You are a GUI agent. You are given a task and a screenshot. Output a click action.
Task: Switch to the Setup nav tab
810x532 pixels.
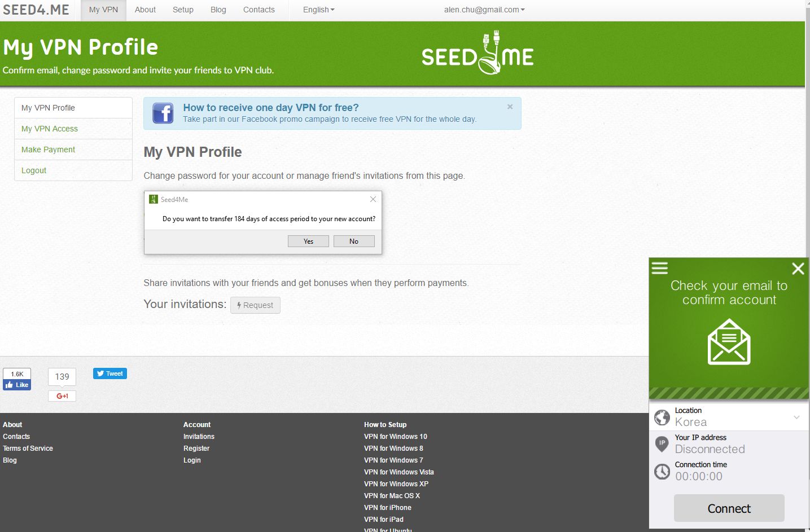click(183, 10)
